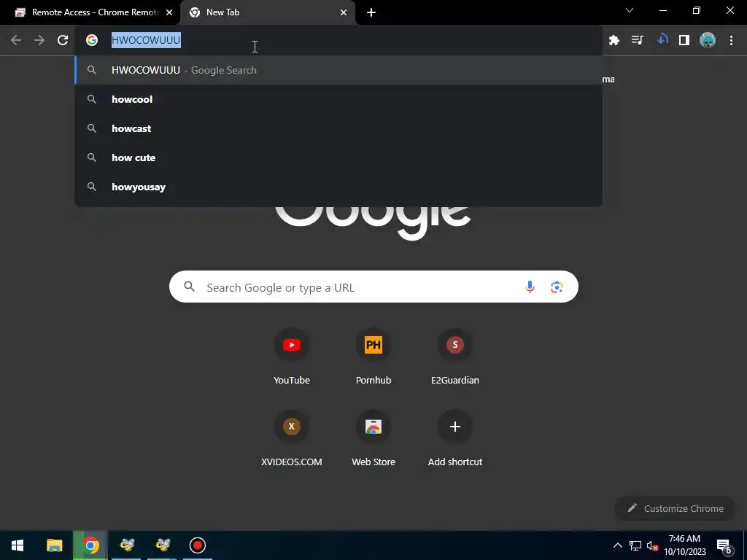Choose the howyousay suggestion

(x=338, y=187)
